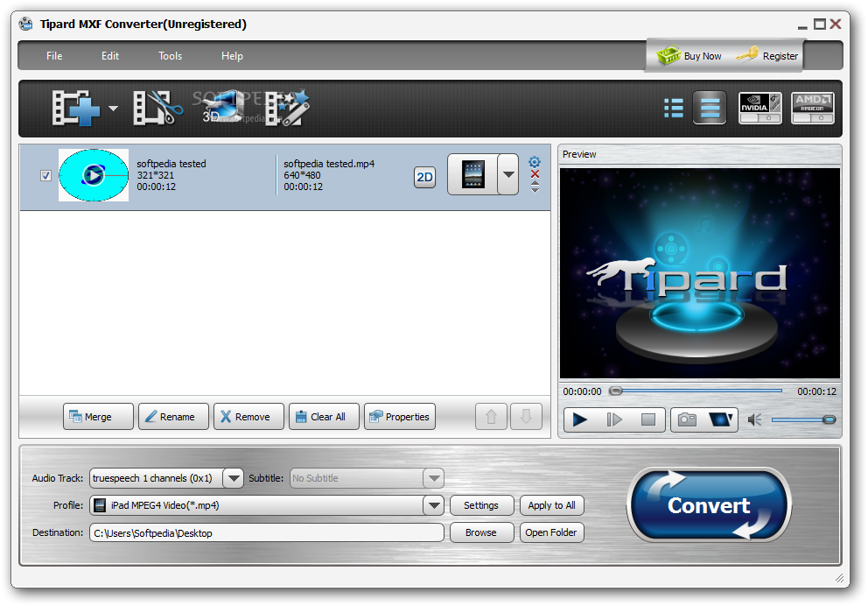
Task: Move the file up with small arrow
Action: point(535,183)
